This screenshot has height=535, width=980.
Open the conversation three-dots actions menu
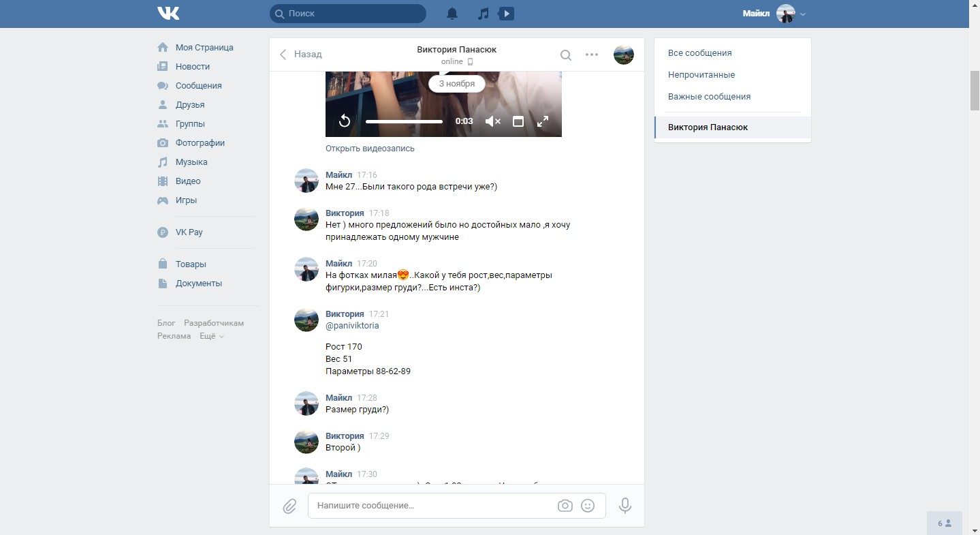[x=592, y=55]
